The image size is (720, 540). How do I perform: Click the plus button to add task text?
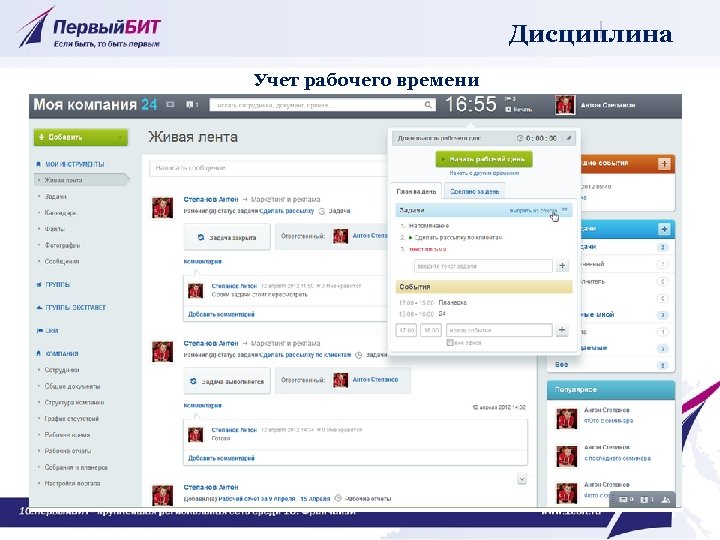(x=562, y=266)
